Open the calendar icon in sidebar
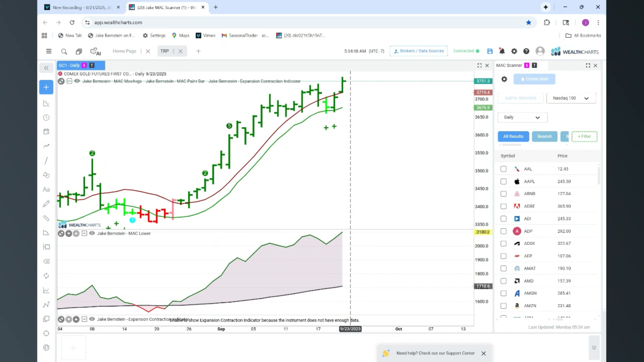The image size is (644, 362). tap(46, 132)
